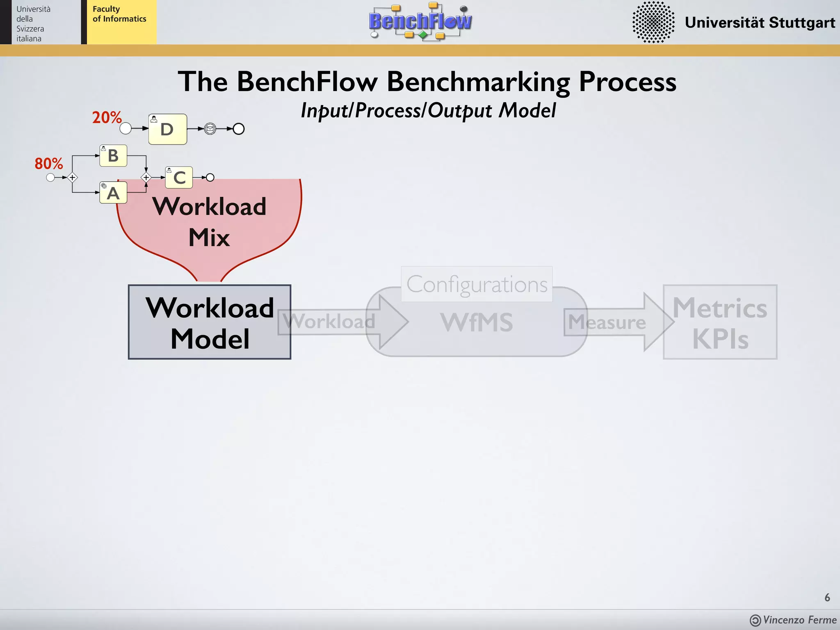Select the BPMN task A box

tap(113, 193)
